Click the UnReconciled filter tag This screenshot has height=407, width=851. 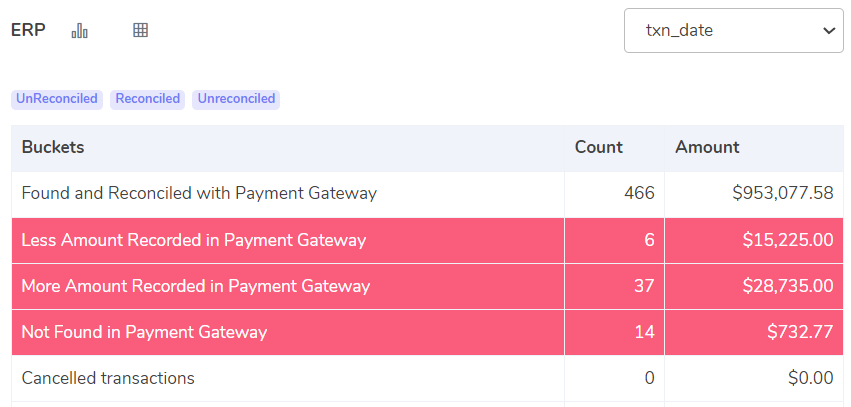(x=57, y=99)
